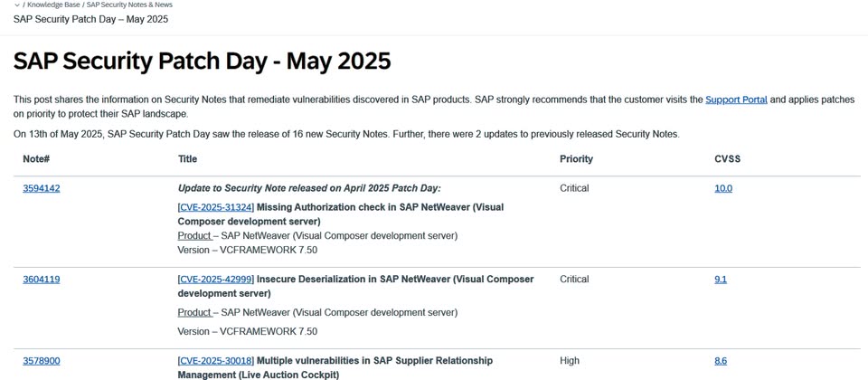The image size is (868, 380).
Task: Click the Title column header
Action: tap(187, 159)
